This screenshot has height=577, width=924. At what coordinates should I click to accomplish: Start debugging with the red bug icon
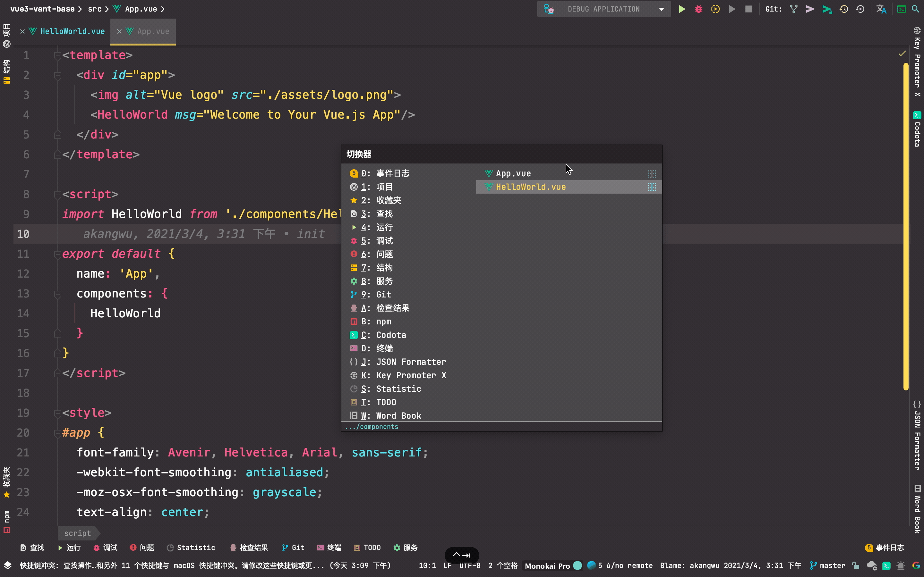pyautogui.click(x=698, y=9)
